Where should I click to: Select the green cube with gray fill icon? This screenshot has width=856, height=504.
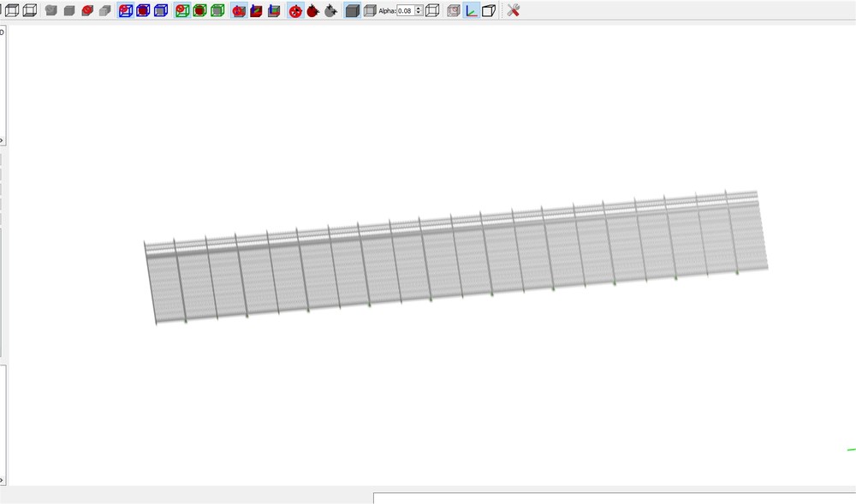[x=217, y=10]
